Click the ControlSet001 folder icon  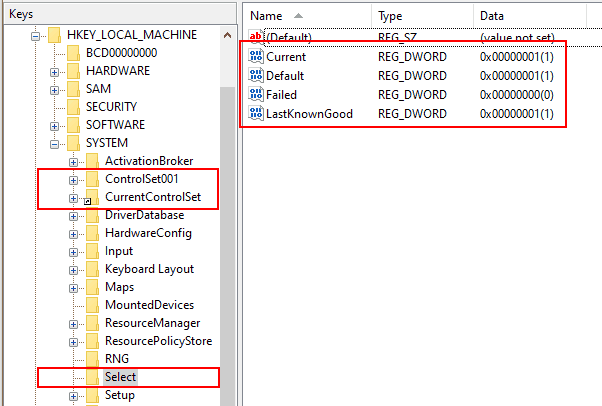(x=93, y=179)
